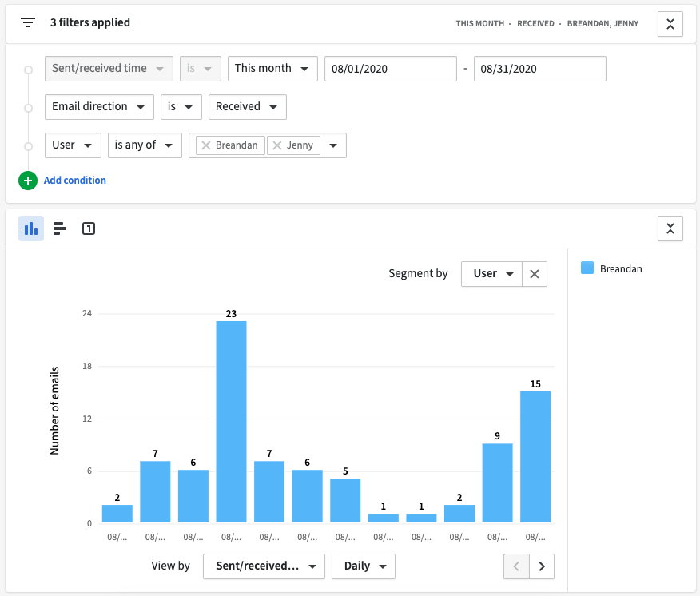Collapse the chart panel
The width and height of the screenshot is (700, 596).
(670, 228)
